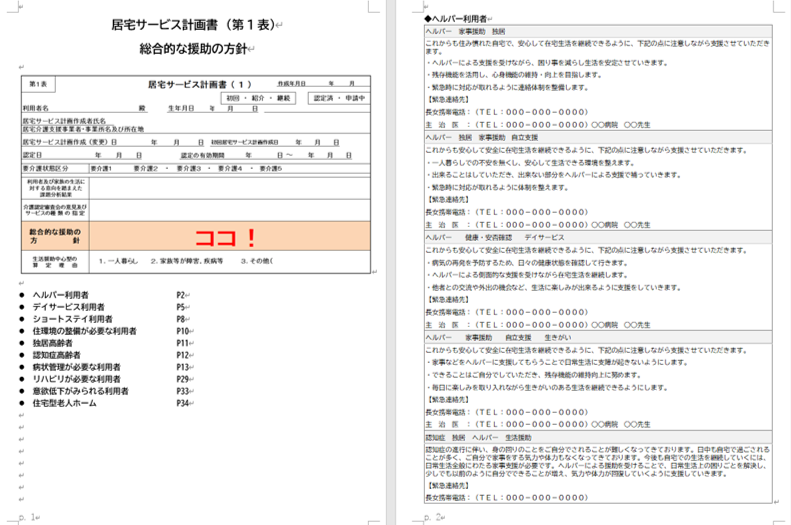Click the page reference 'P34'
Screen dimensions: 791x525
(x=183, y=403)
